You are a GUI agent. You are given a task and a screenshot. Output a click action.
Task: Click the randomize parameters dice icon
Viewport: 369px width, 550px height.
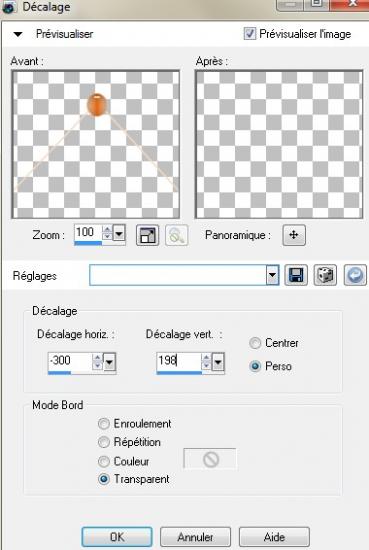tap(325, 275)
